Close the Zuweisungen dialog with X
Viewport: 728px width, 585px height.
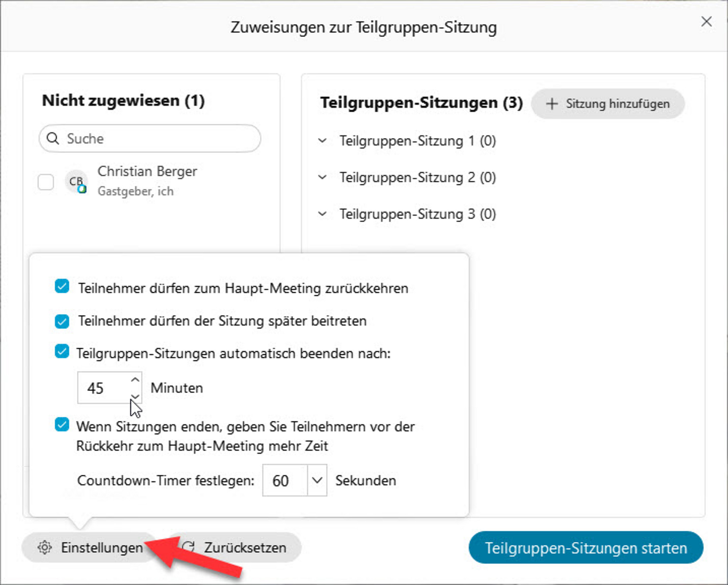click(706, 22)
